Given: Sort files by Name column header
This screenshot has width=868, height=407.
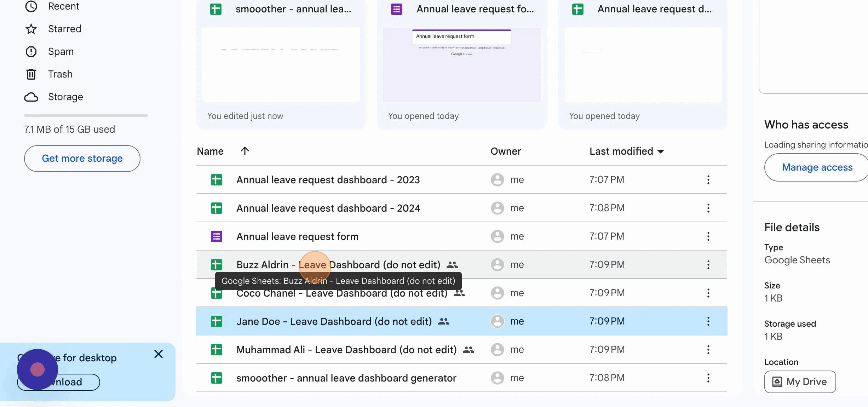Looking at the screenshot, I should [210, 151].
